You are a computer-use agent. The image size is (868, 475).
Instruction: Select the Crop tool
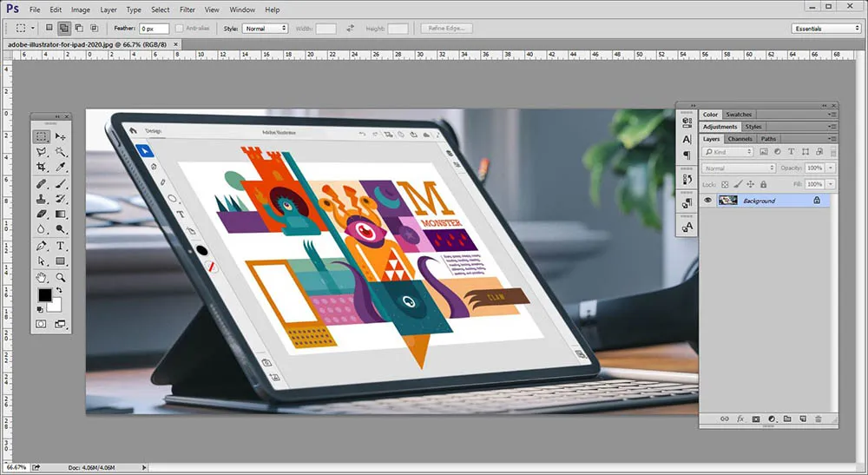41,167
